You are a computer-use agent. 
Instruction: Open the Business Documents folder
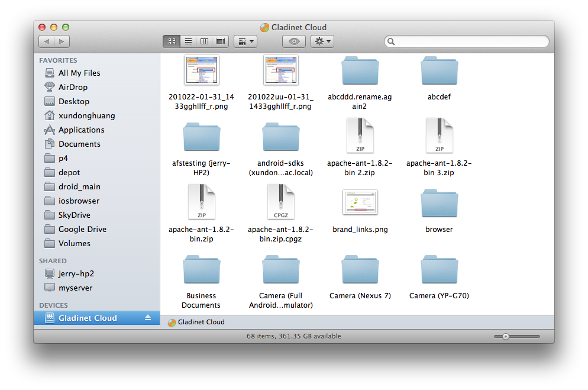point(201,272)
